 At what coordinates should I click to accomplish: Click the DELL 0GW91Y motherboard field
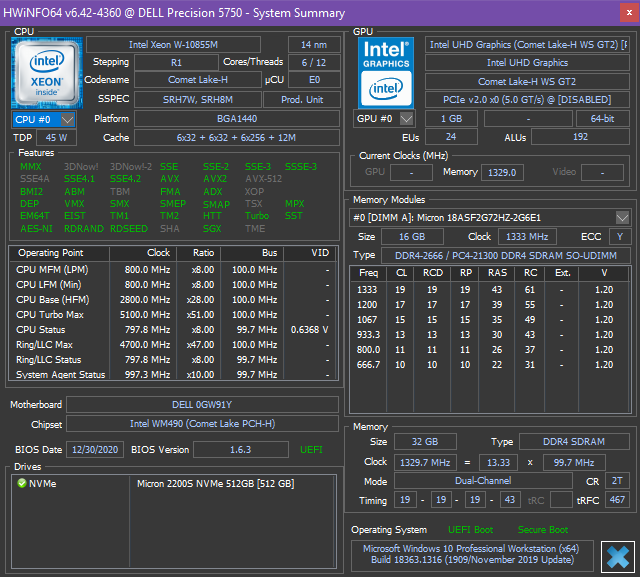201,404
